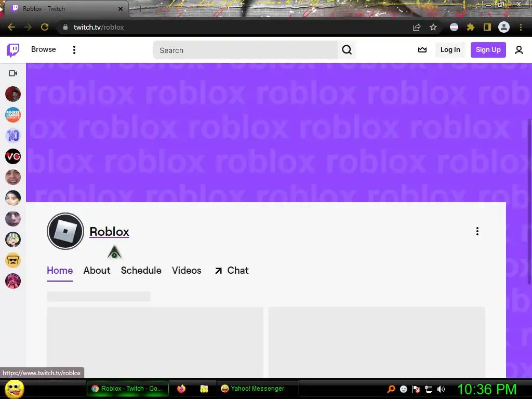
Task: Click the tray network icon
Action: click(x=429, y=389)
